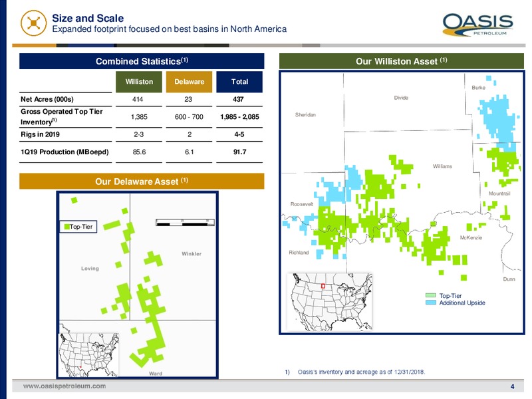Viewport: 532px width, 399px height.
Task: Click the subtitle about best basins in North America
Action: coord(170,29)
